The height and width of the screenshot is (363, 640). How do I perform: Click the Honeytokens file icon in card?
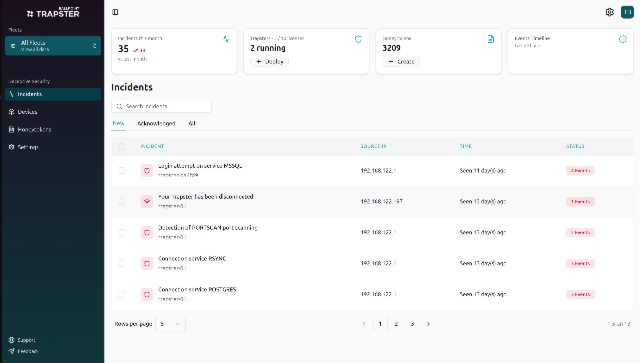click(491, 39)
